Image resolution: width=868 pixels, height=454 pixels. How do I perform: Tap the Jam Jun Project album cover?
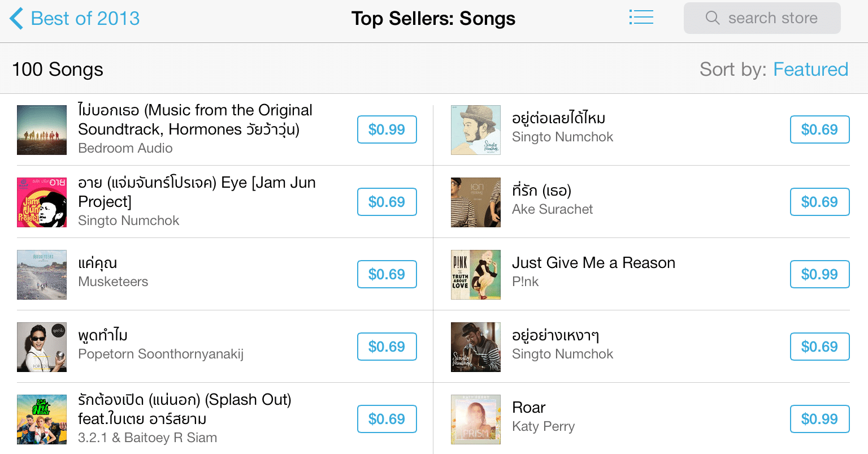(x=42, y=202)
